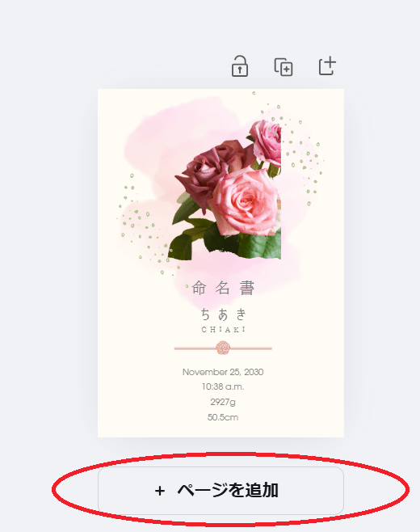Select the green dotted decoration right of roses

300,153
